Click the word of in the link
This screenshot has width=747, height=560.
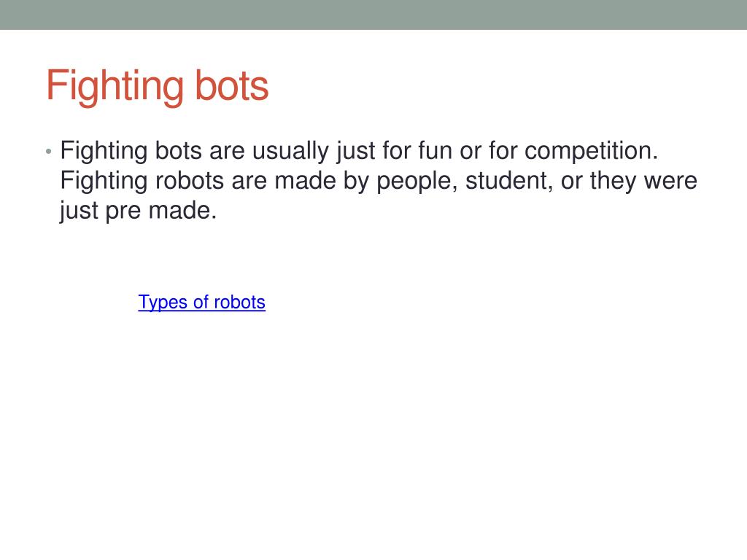[201, 302]
